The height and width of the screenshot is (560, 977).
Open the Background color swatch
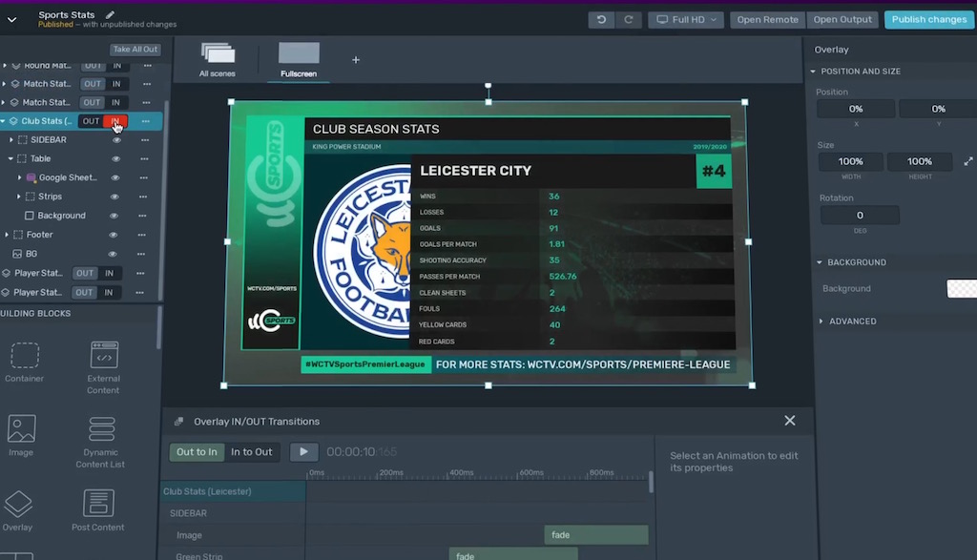(x=962, y=288)
